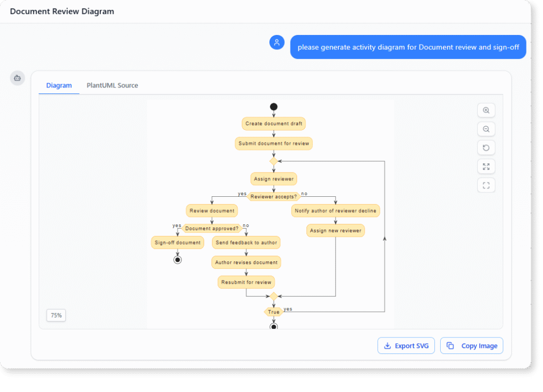
Task: Select the Create document draft activity node
Action: pyautogui.click(x=274, y=124)
